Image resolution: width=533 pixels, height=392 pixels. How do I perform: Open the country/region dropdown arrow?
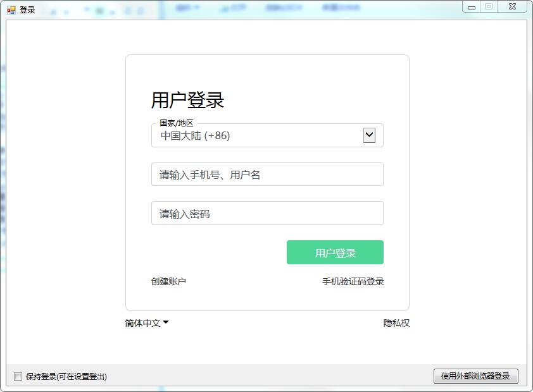pyautogui.click(x=369, y=135)
